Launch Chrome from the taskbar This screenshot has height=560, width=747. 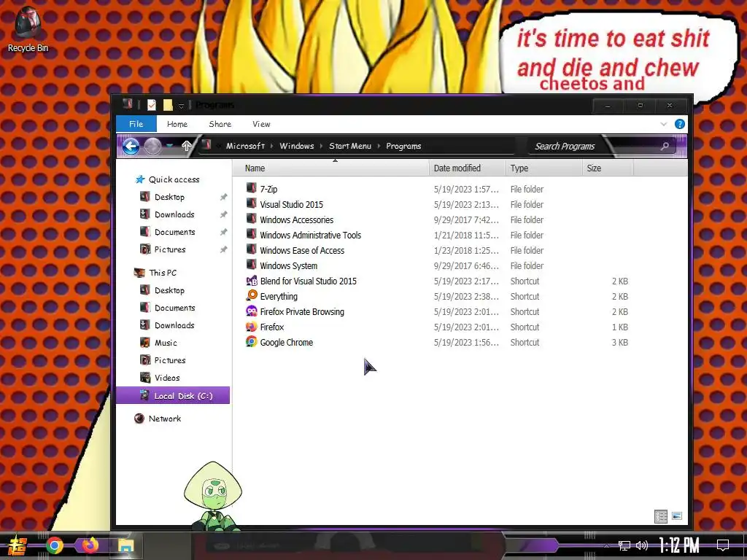point(54,545)
